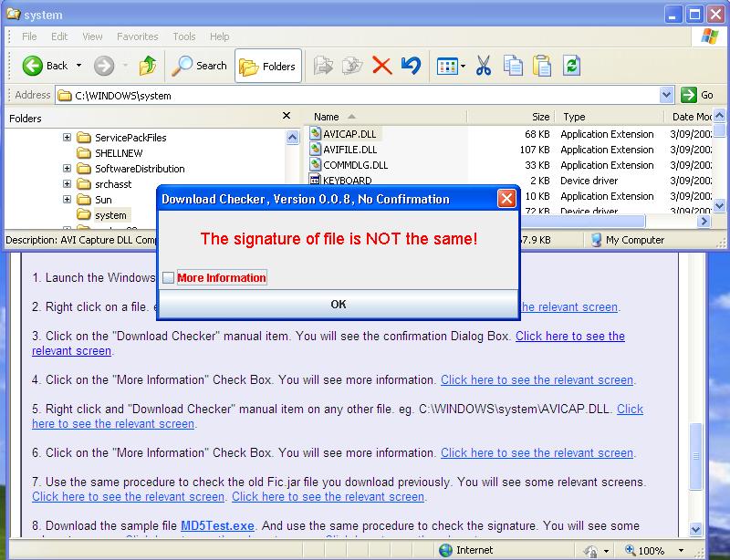Click the green Refresh icon
The height and width of the screenshot is (560, 730).
[x=571, y=66]
